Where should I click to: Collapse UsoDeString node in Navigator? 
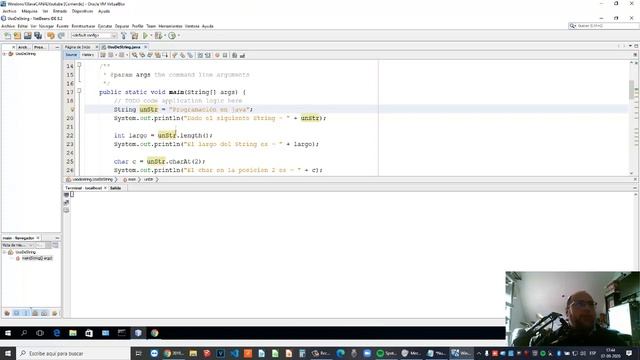[x=4, y=252]
